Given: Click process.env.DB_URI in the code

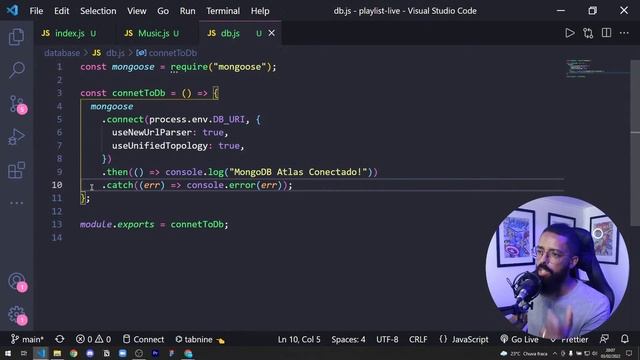Looking at the screenshot, I should point(197,120).
